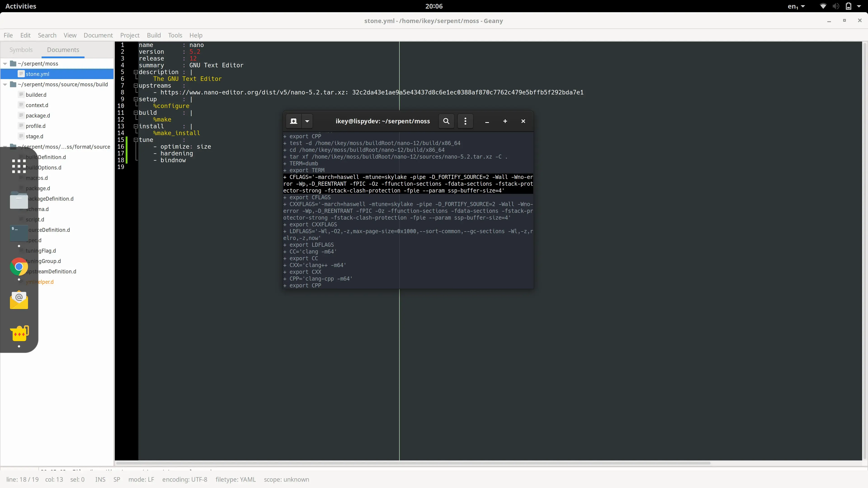Launch Files from the dock

pyautogui.click(x=19, y=200)
